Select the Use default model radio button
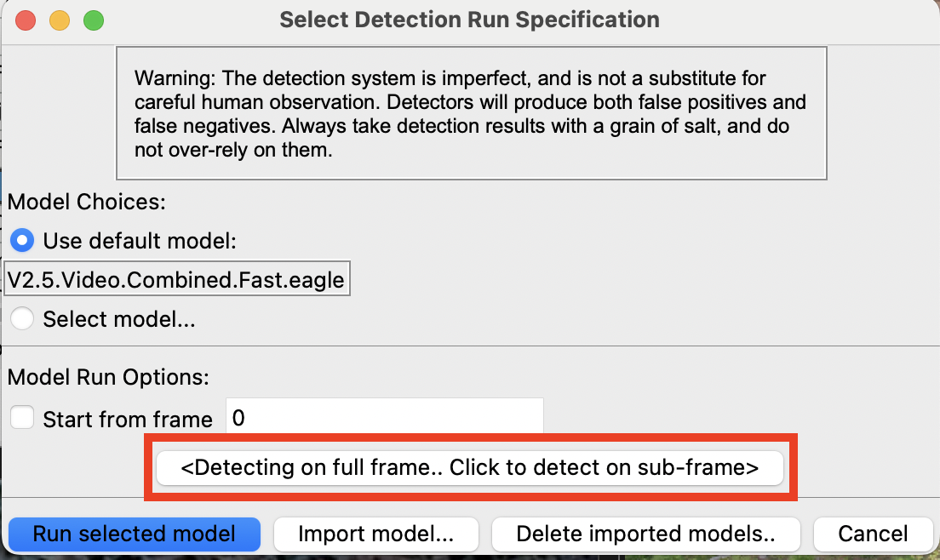The height and width of the screenshot is (560, 940). pyautogui.click(x=21, y=240)
